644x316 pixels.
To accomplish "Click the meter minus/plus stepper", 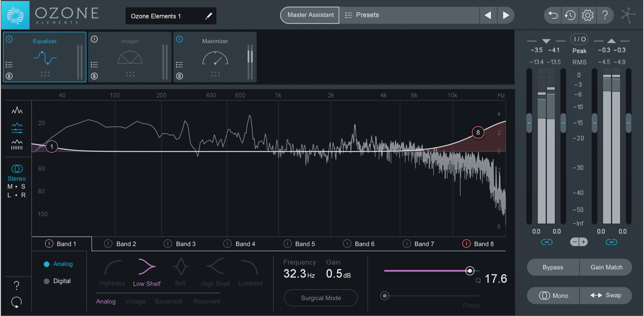I will 579,242.
